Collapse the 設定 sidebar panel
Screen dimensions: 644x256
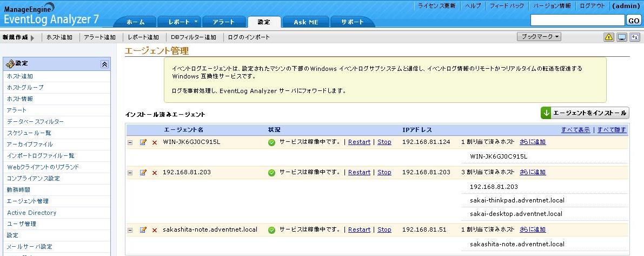point(104,64)
